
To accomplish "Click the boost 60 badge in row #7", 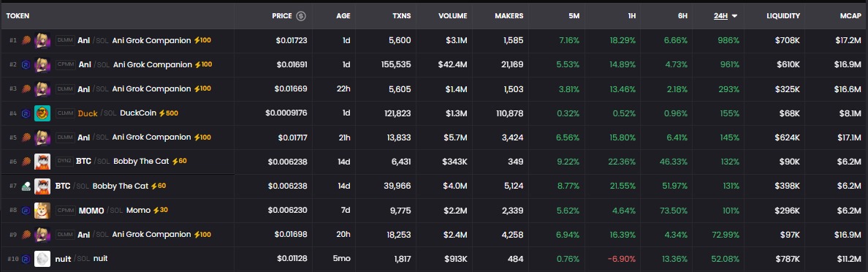I will tap(159, 186).
